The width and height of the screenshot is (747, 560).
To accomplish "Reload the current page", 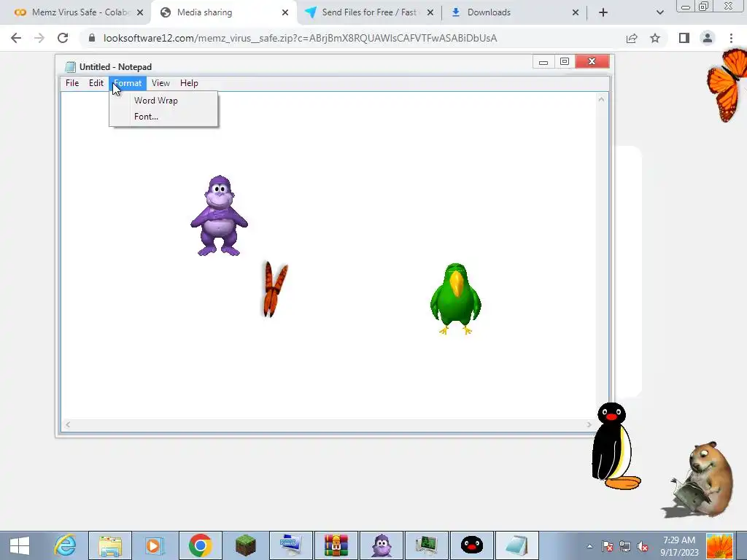I will click(63, 38).
